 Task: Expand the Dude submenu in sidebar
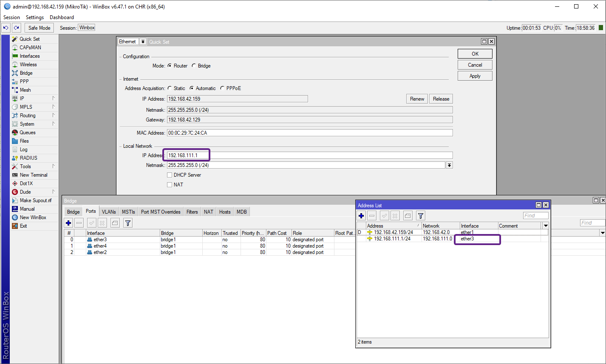coord(54,192)
